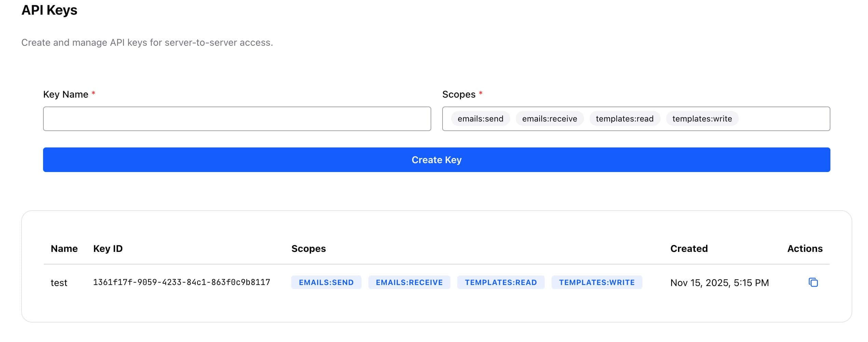This screenshot has width=868, height=342.
Task: Select the EMAILS:SEND badge on the test key
Action: [326, 282]
